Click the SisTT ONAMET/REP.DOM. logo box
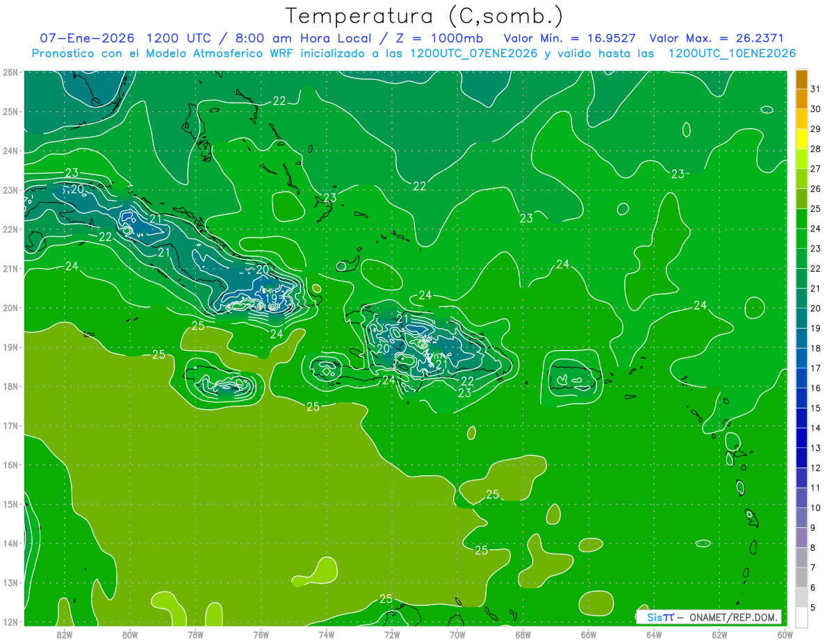Image resolution: width=834 pixels, height=644 pixels. (709, 617)
